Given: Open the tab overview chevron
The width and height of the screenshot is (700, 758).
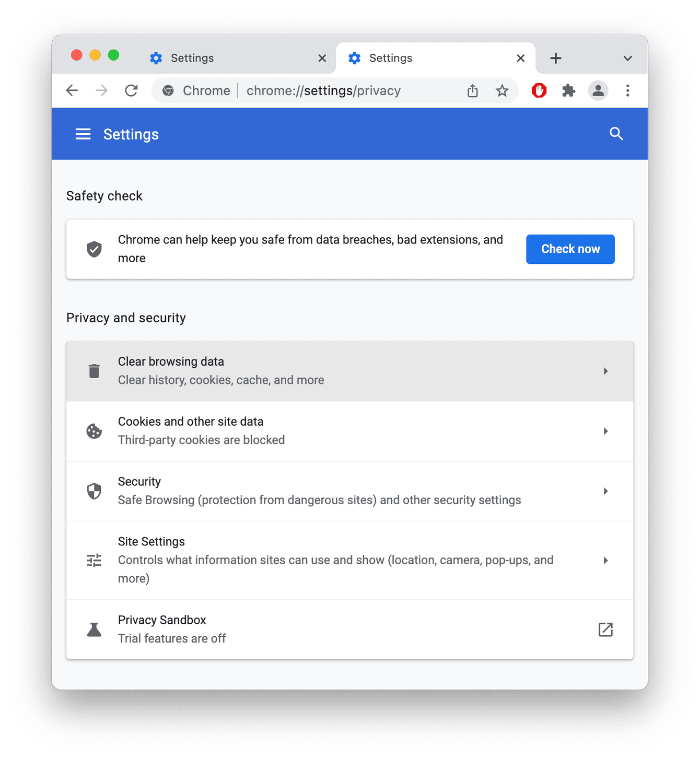Looking at the screenshot, I should (627, 58).
